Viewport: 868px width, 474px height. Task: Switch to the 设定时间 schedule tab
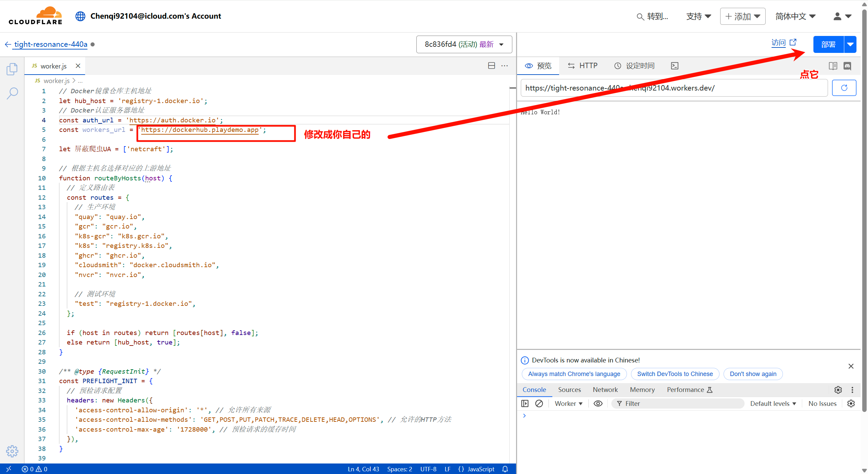click(634, 66)
